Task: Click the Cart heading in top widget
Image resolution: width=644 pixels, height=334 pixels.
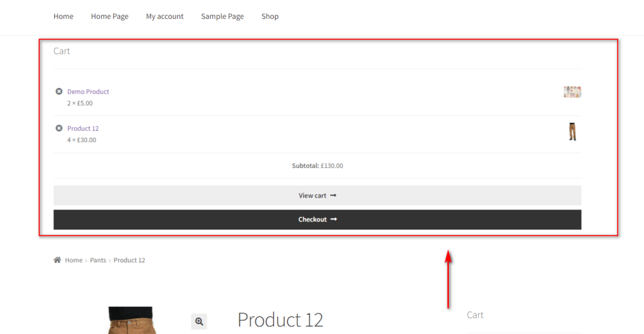Action: click(x=62, y=51)
